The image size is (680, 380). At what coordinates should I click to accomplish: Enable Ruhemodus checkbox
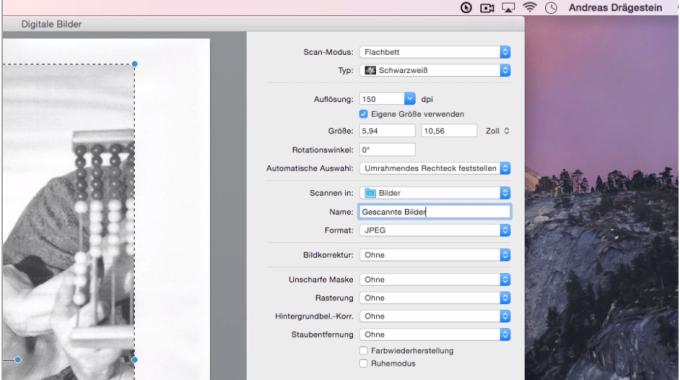click(x=363, y=364)
